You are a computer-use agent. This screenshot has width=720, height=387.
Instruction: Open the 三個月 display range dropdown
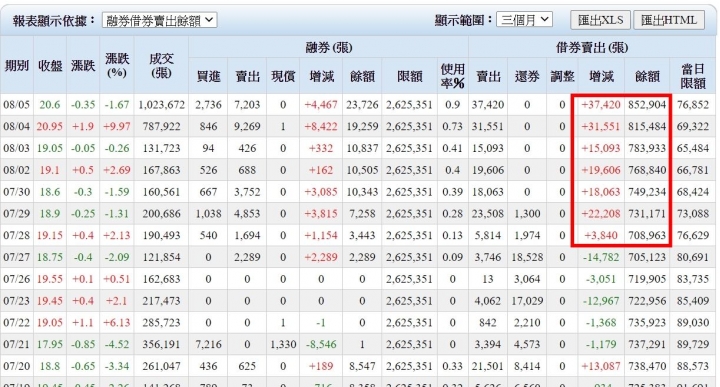(x=524, y=20)
